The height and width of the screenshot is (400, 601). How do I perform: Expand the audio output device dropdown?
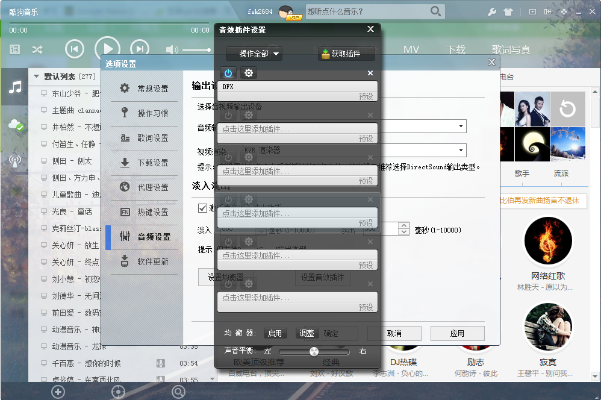pyautogui.click(x=462, y=126)
